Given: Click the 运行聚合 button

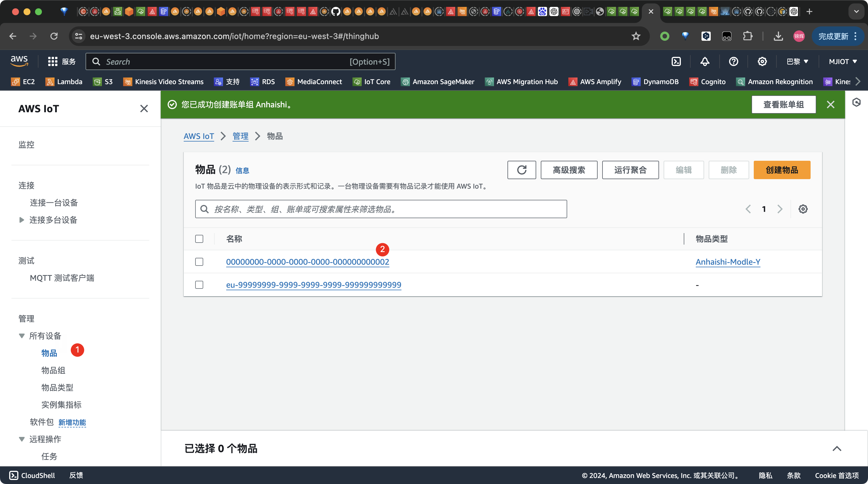Looking at the screenshot, I should click(x=630, y=170).
